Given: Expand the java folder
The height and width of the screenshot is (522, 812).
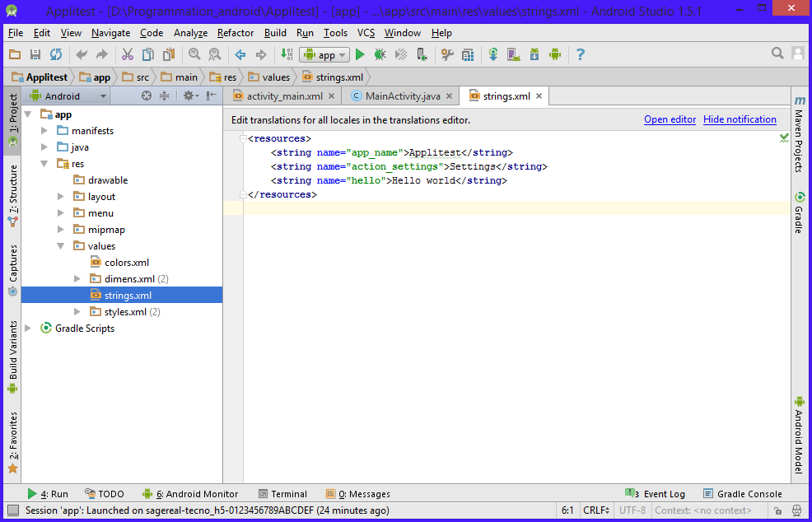Looking at the screenshot, I should tap(44, 147).
